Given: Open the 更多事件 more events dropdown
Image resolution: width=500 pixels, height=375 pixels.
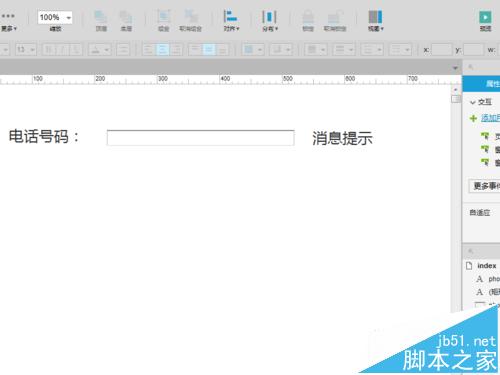Looking at the screenshot, I should (x=484, y=186).
